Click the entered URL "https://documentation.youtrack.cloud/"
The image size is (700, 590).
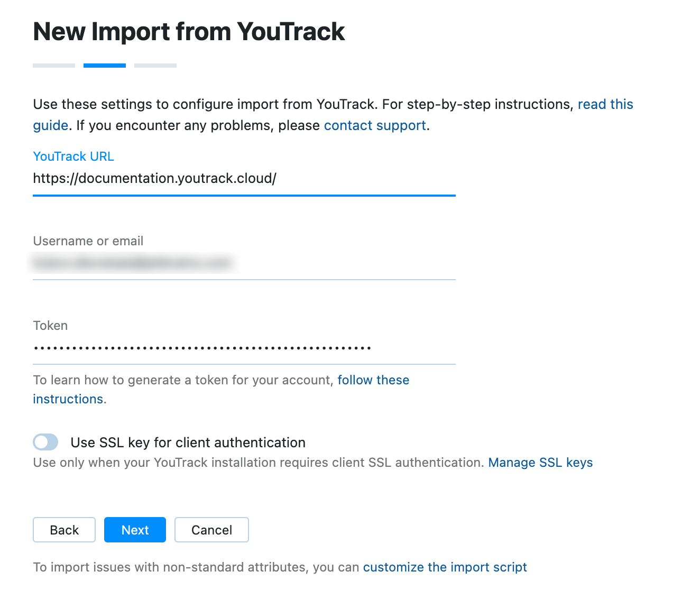coord(154,179)
